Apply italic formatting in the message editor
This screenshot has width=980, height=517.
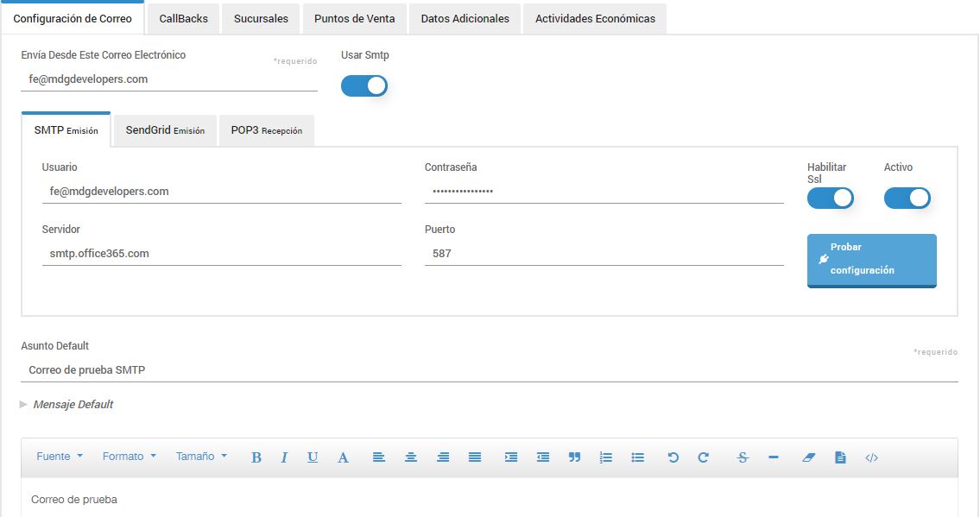[x=285, y=457]
